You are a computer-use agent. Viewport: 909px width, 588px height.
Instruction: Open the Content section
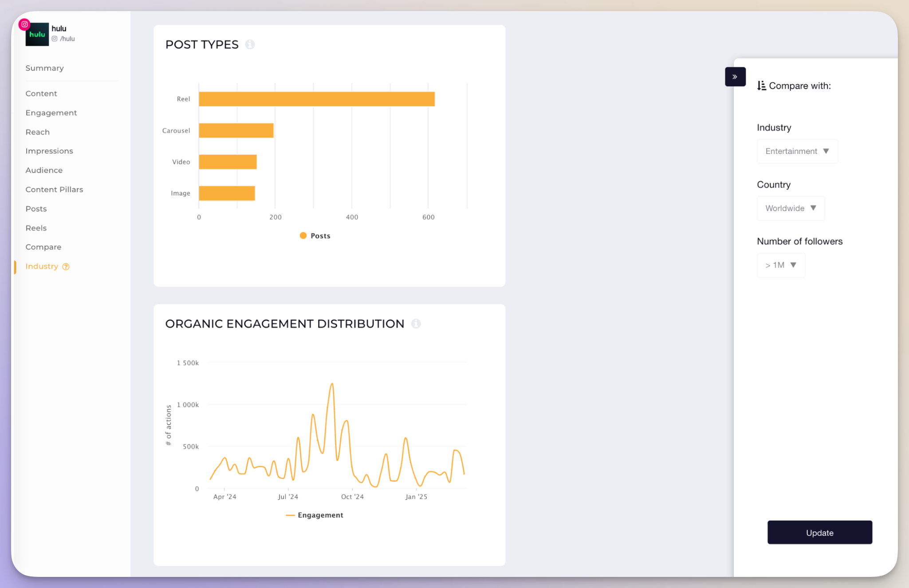pyautogui.click(x=41, y=94)
